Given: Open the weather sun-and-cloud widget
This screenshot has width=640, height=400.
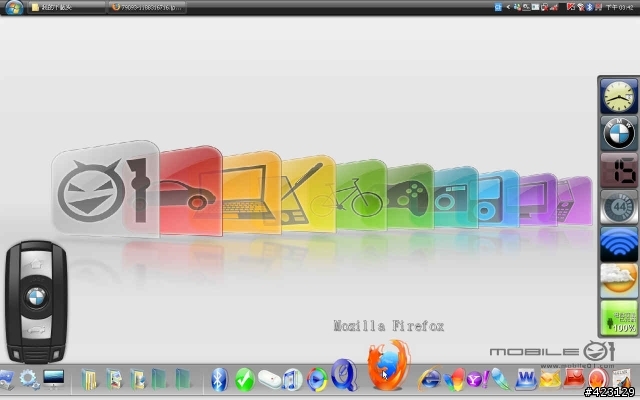Looking at the screenshot, I should tap(619, 281).
